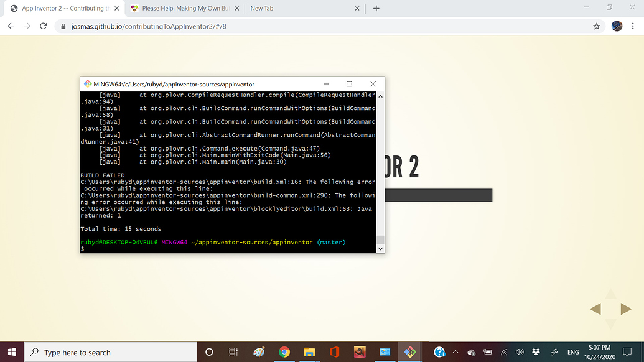The width and height of the screenshot is (644, 362).
Task: Click the terminal scrollbar thumb
Action: pos(380,239)
